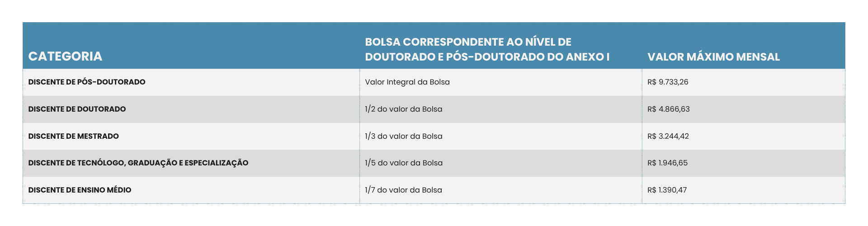Click the DISCENTE DE MESTRADO cell
This screenshot has width=868, height=226.
coord(73,136)
